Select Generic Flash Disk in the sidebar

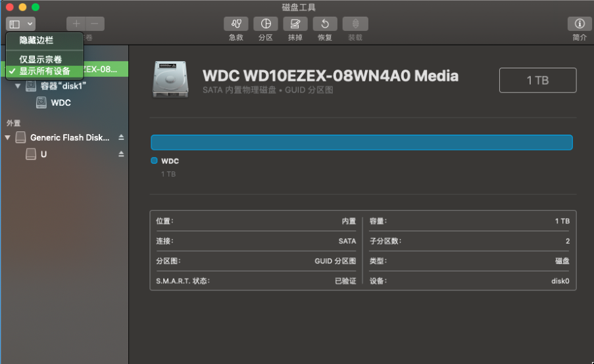(70, 138)
